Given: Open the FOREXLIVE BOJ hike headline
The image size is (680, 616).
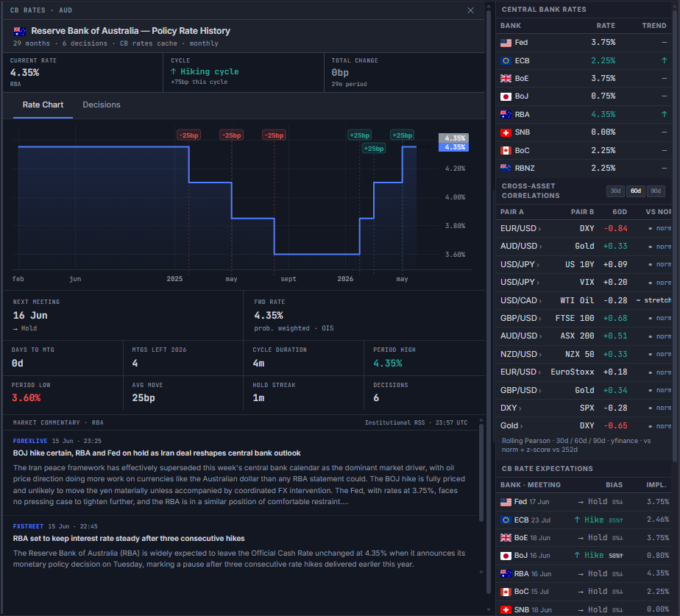Looking at the screenshot, I should pos(157,453).
